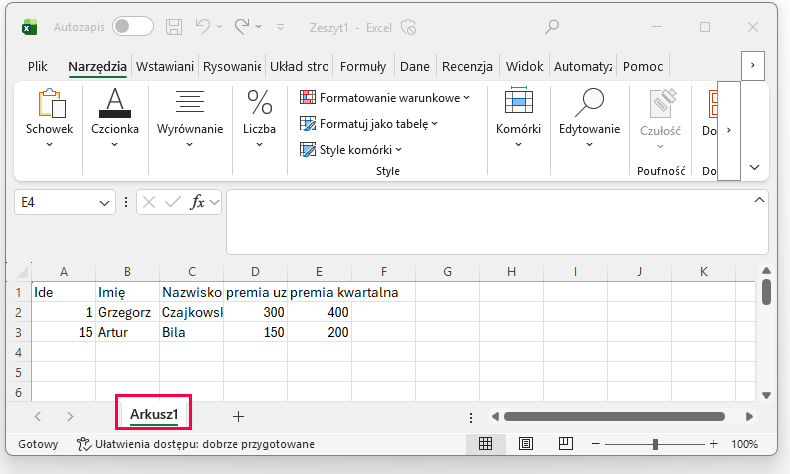Open the Czcionka font group

coord(115,119)
